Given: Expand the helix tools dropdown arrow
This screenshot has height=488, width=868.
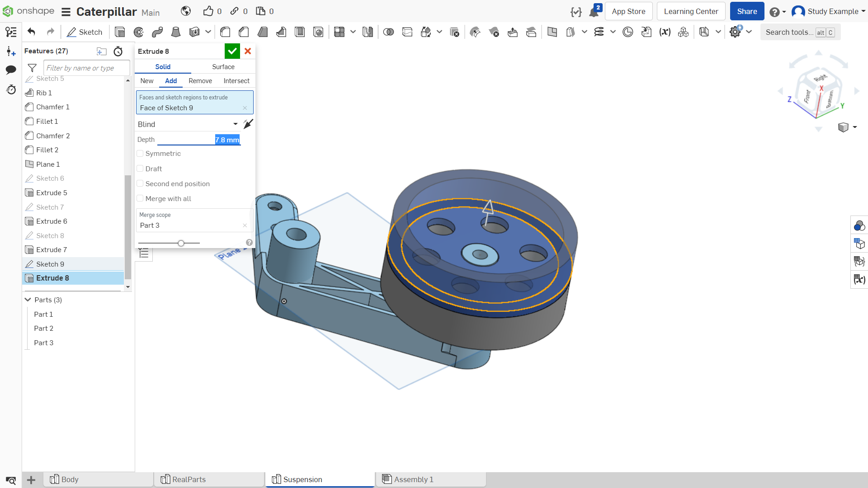Looking at the screenshot, I should [613, 32].
